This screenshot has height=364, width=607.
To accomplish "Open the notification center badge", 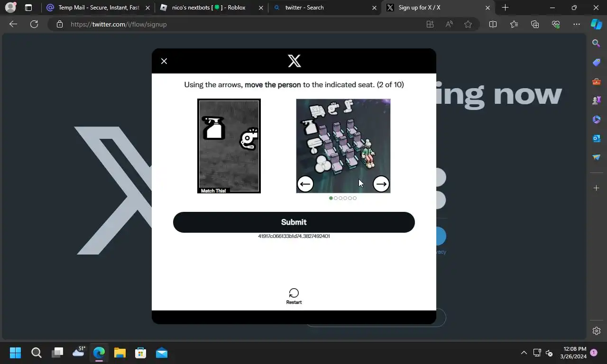I will coord(594,353).
